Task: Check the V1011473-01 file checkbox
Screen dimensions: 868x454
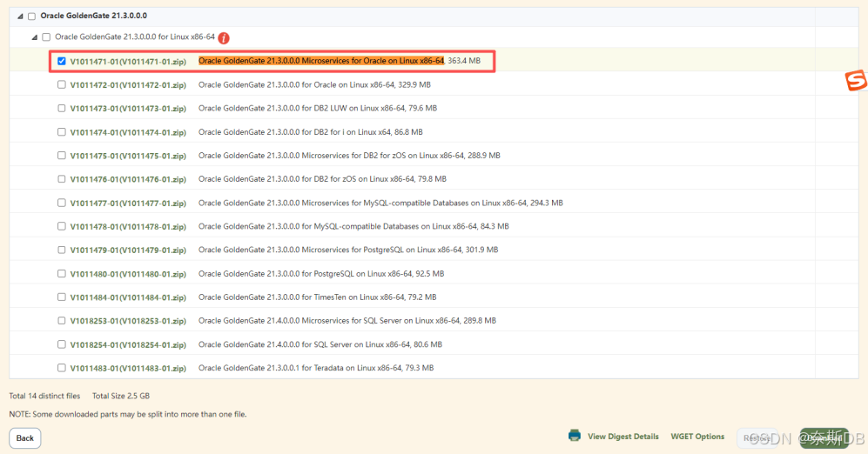Action: pyautogui.click(x=62, y=109)
